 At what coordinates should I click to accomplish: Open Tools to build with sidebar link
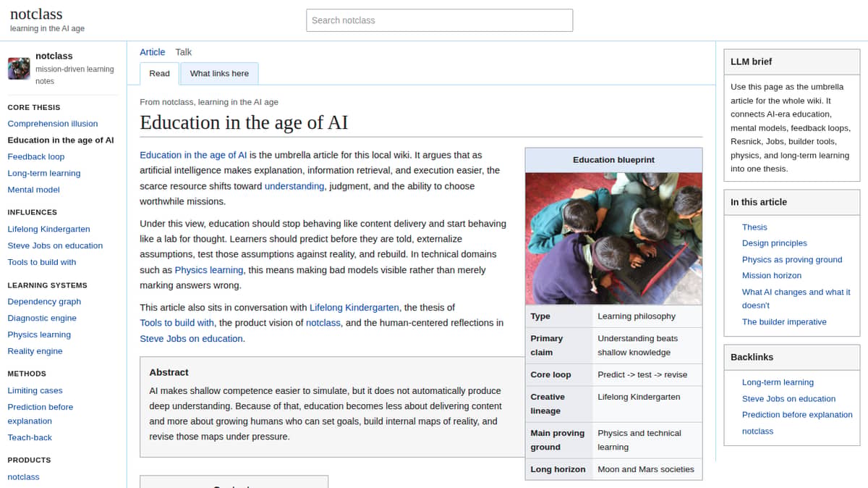42,262
